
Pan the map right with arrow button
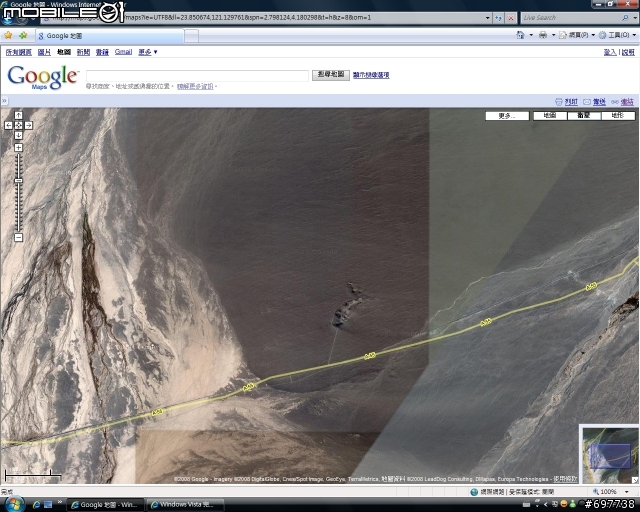[29, 125]
